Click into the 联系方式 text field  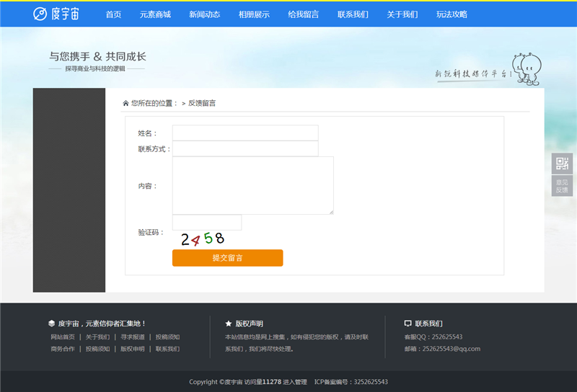(245, 148)
